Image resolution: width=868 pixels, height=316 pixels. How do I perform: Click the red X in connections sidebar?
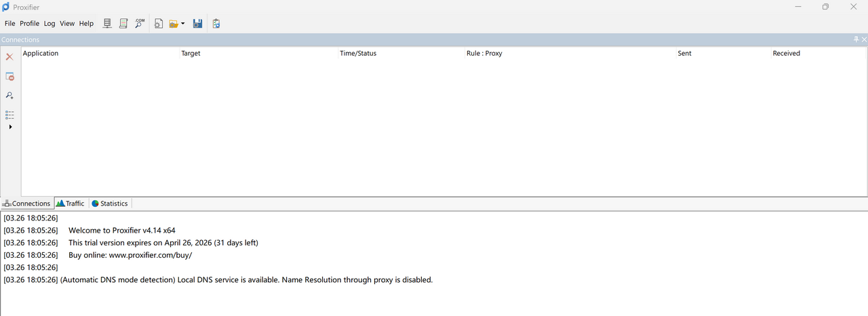[x=9, y=57]
